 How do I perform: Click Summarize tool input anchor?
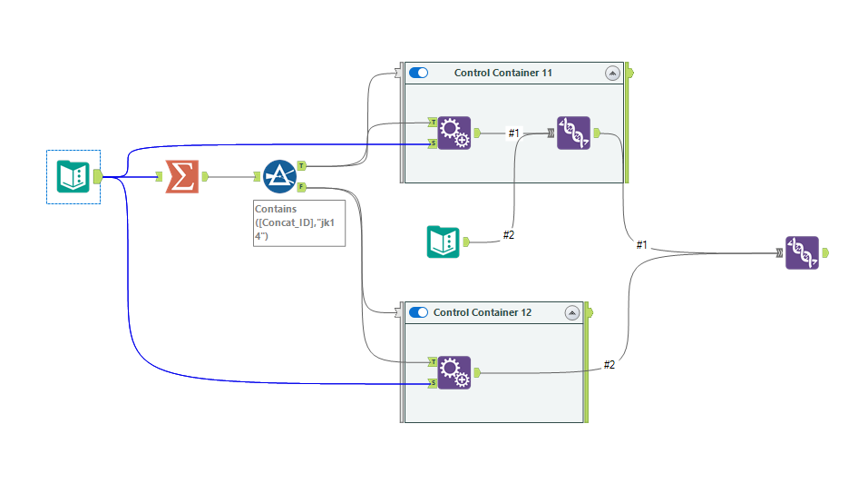point(160,177)
